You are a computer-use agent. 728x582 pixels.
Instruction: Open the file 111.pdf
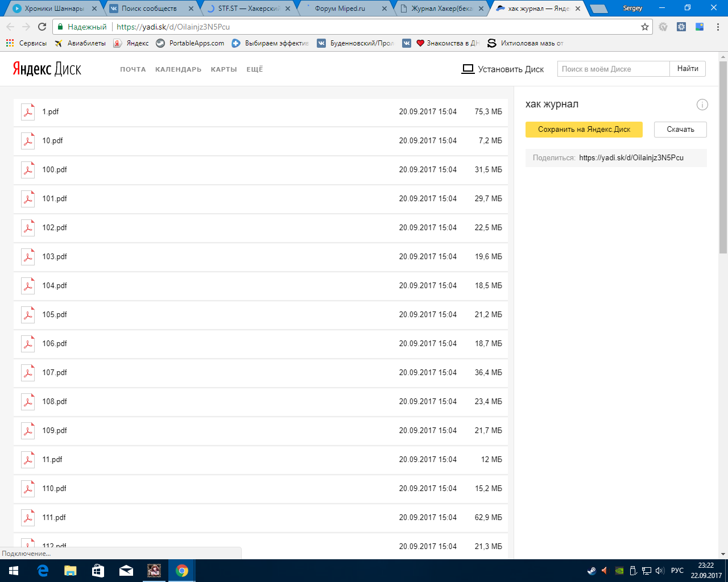point(54,518)
